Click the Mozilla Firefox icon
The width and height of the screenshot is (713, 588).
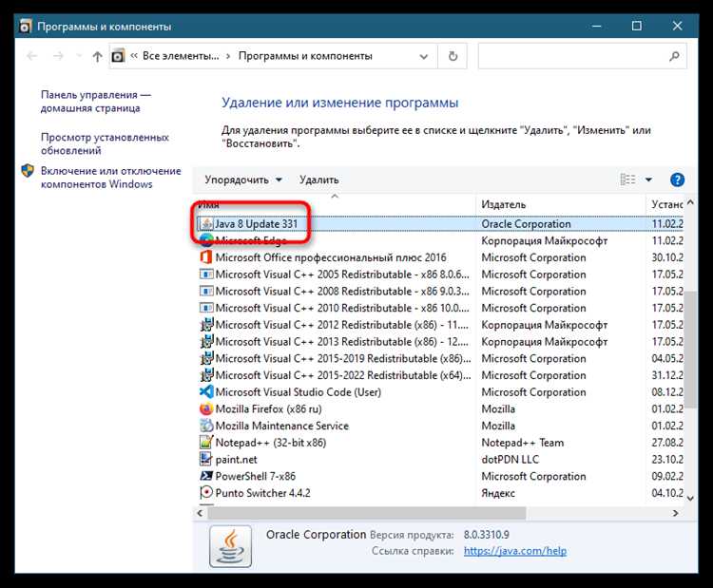coord(206,409)
